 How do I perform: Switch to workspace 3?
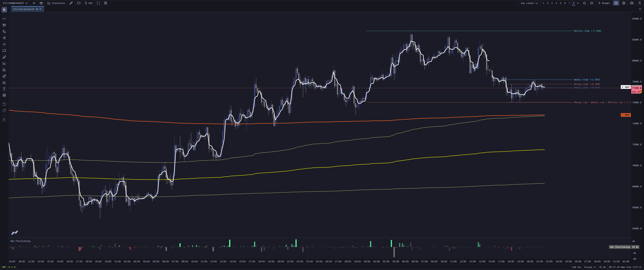click(552, 3)
